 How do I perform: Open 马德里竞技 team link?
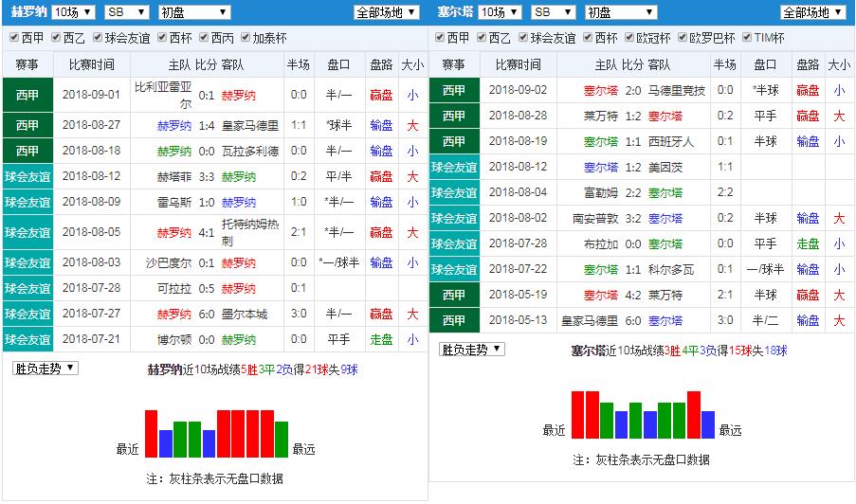click(x=677, y=91)
